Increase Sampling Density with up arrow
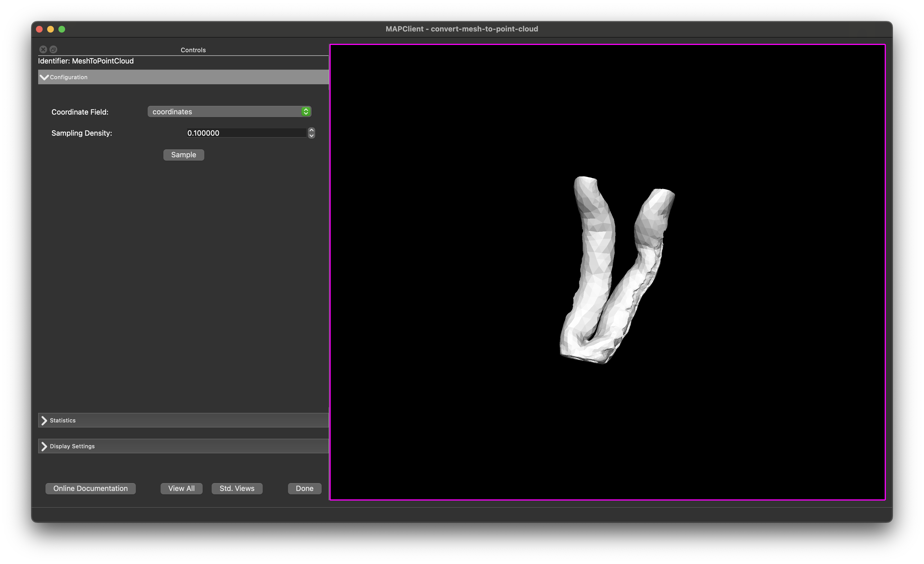This screenshot has width=924, height=564. [311, 130]
